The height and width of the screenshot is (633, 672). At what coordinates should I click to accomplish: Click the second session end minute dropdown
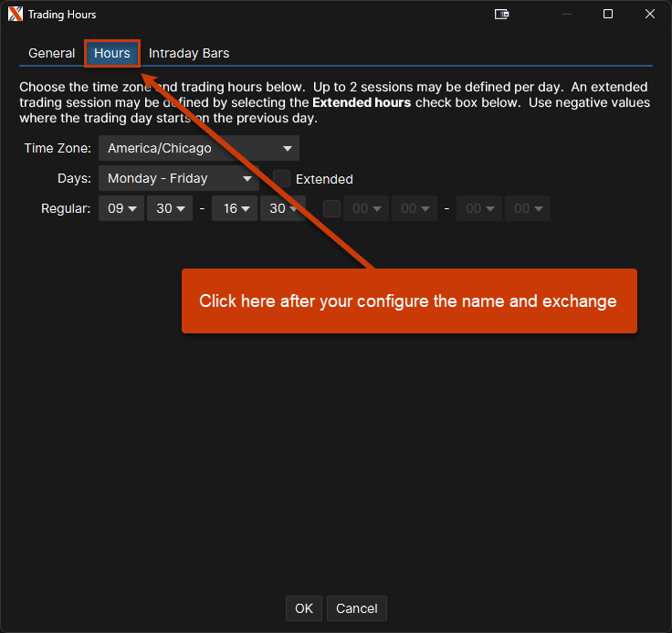(x=528, y=208)
